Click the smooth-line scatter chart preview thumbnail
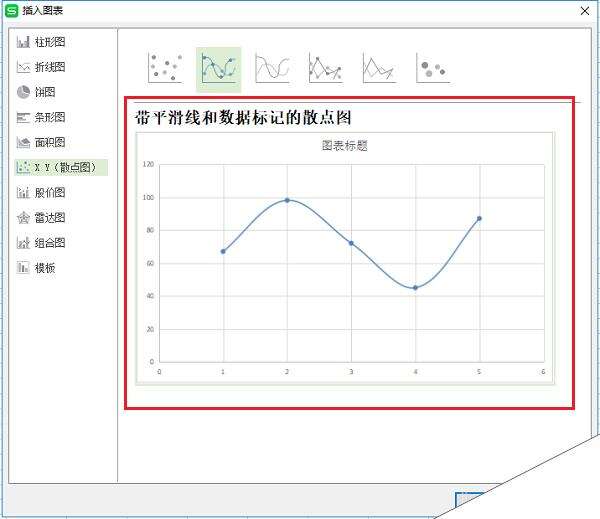 pos(345,258)
